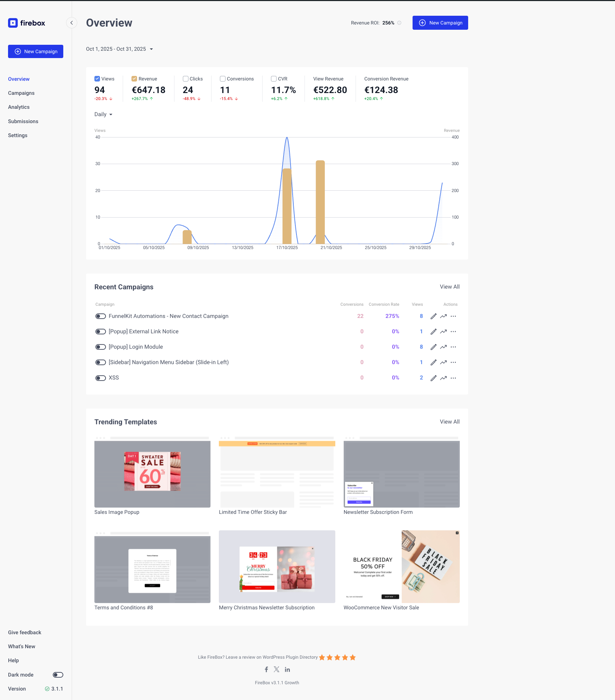Open the Oct 2025 date range dropdown
The height and width of the screenshot is (700, 615).
[x=120, y=49]
